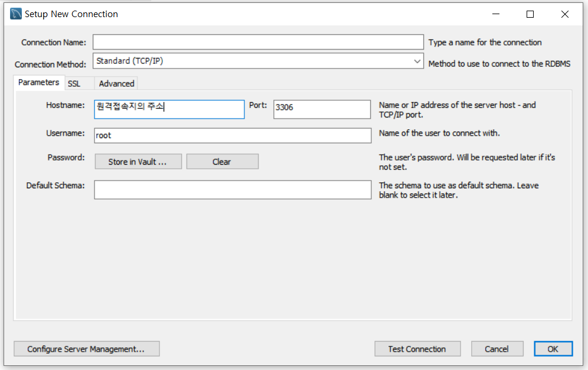The height and width of the screenshot is (370, 588).
Task: Maximize the Setup New Connection window
Action: pos(530,14)
